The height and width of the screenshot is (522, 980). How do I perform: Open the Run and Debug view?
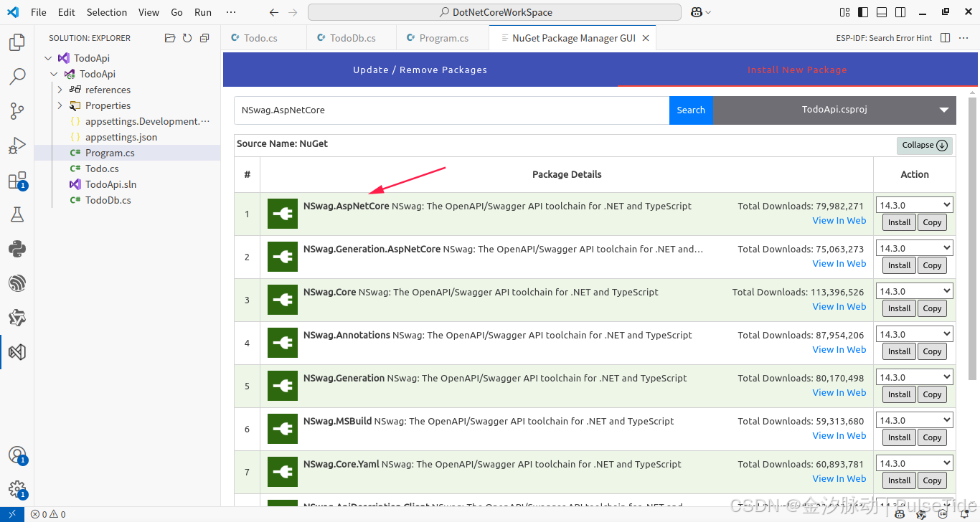pyautogui.click(x=17, y=146)
